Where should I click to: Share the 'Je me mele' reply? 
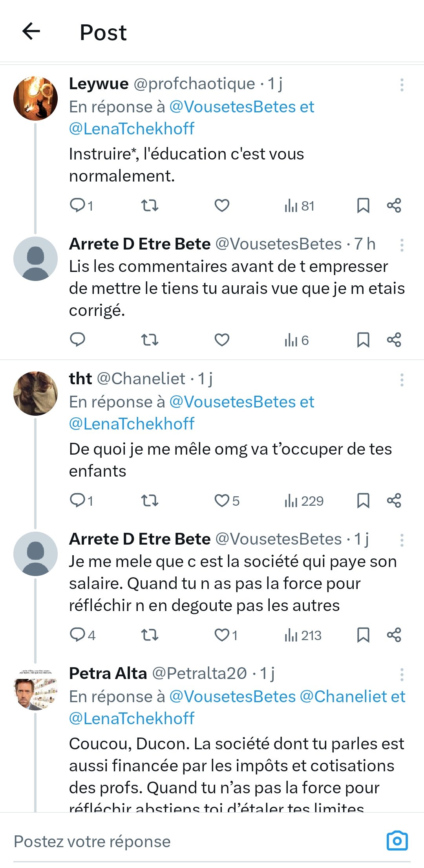pos(394,635)
